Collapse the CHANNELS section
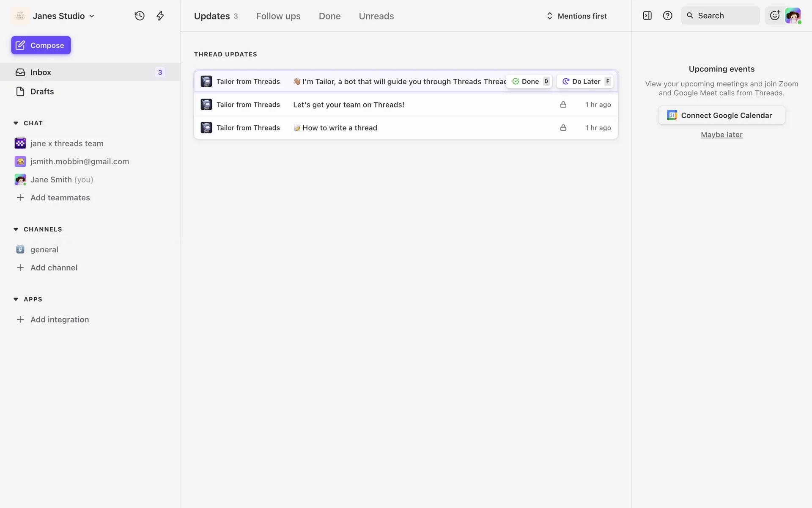The height and width of the screenshot is (508, 812). click(16, 229)
